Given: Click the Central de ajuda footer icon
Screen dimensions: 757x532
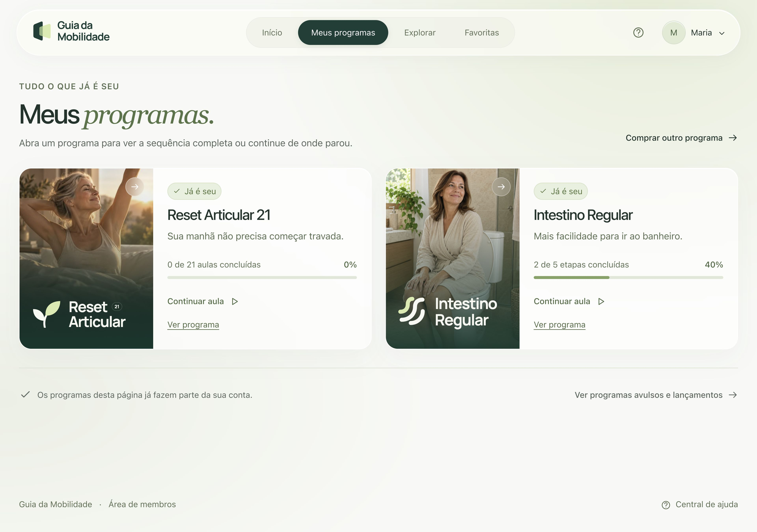Looking at the screenshot, I should (666, 505).
